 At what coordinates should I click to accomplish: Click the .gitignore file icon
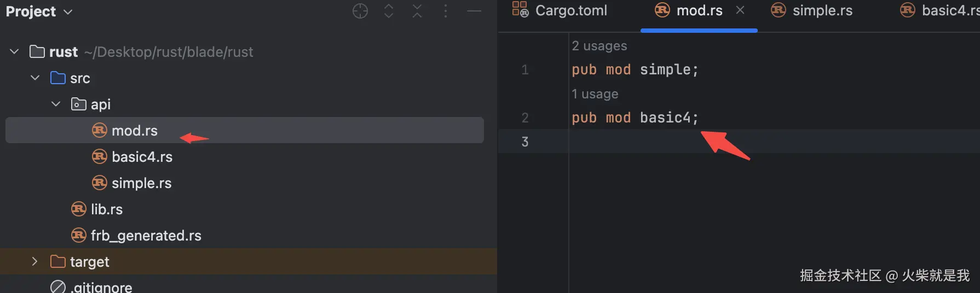(x=57, y=287)
